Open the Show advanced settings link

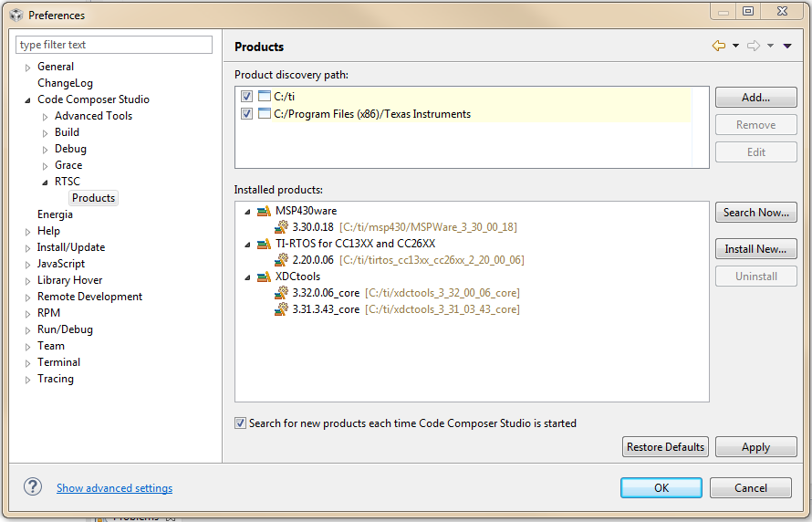tap(114, 488)
